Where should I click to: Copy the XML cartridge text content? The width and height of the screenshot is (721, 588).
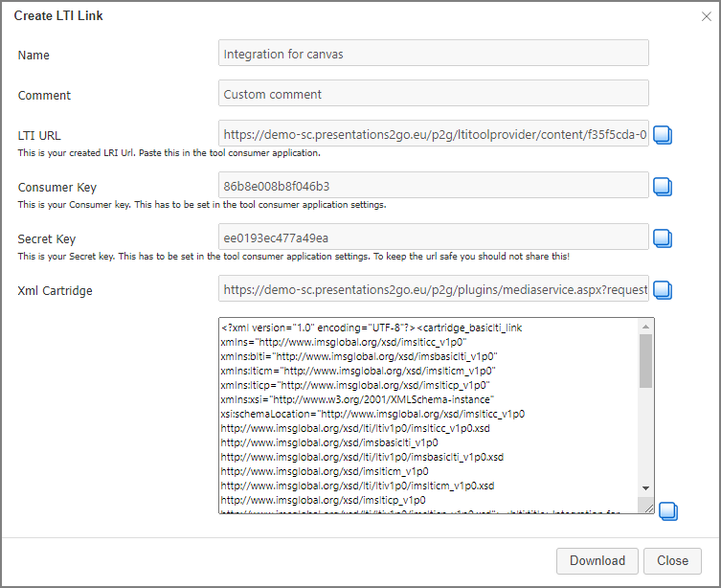(x=668, y=511)
